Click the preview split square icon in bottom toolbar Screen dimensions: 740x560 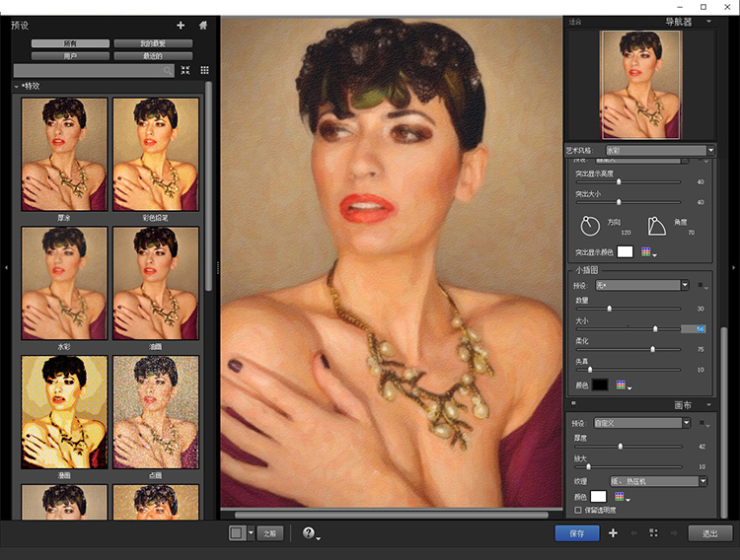(x=237, y=533)
